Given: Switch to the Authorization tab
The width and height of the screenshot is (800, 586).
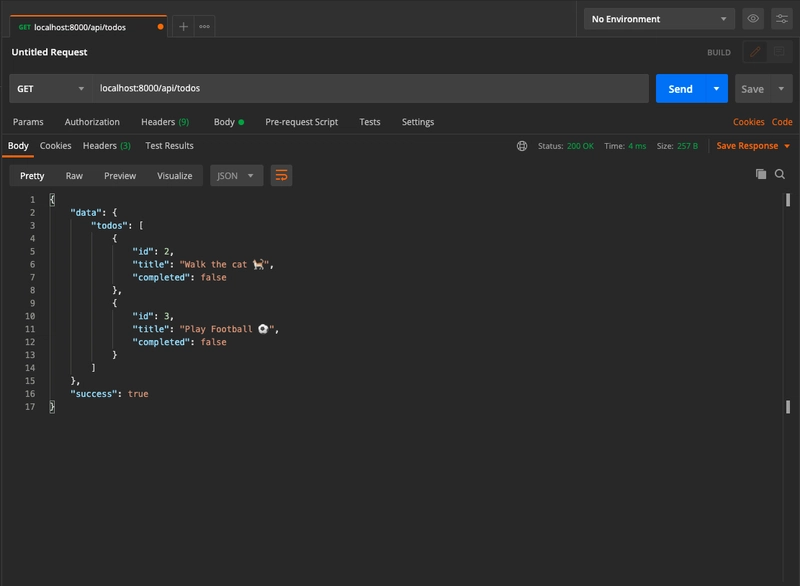Looking at the screenshot, I should click(x=92, y=122).
